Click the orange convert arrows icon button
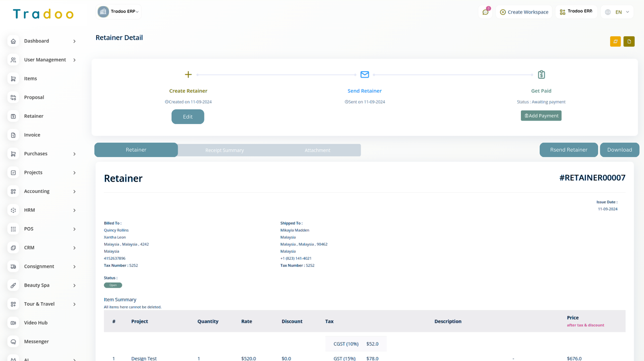644x361 pixels. point(615,41)
